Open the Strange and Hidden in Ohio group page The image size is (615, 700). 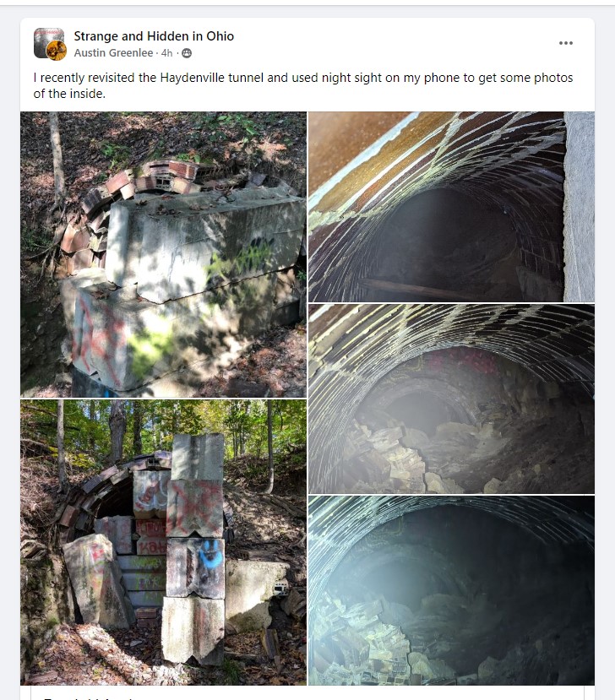[x=154, y=35]
